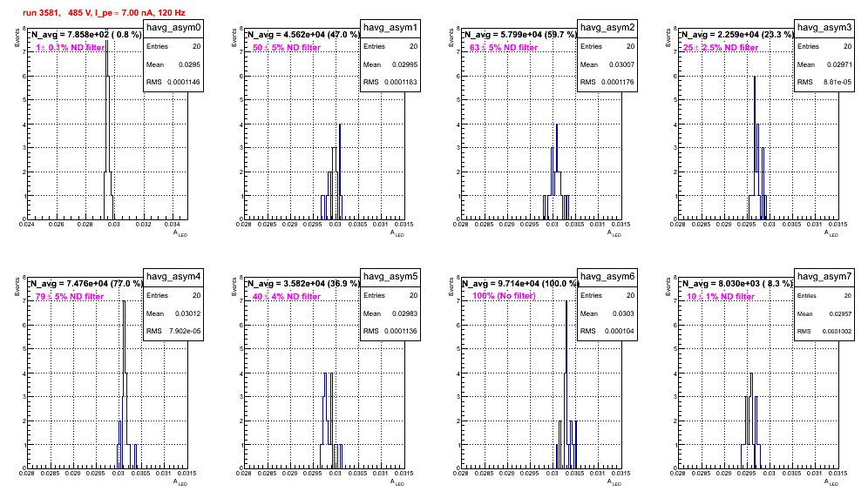Click Entries 20 in havg_asym6 stats

click(x=607, y=295)
